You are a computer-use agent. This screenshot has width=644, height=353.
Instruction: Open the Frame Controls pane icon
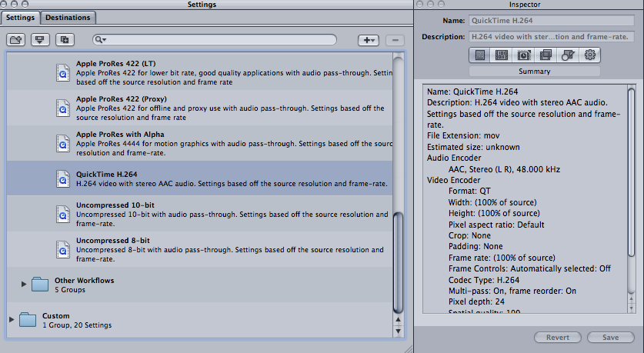(524, 55)
